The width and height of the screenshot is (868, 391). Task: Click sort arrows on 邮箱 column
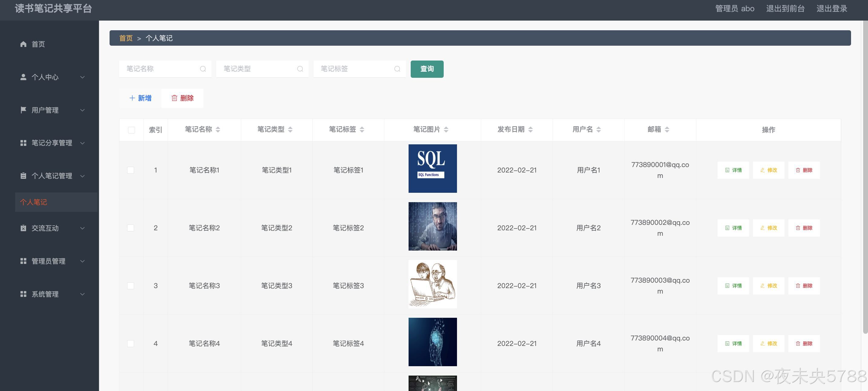(x=667, y=130)
